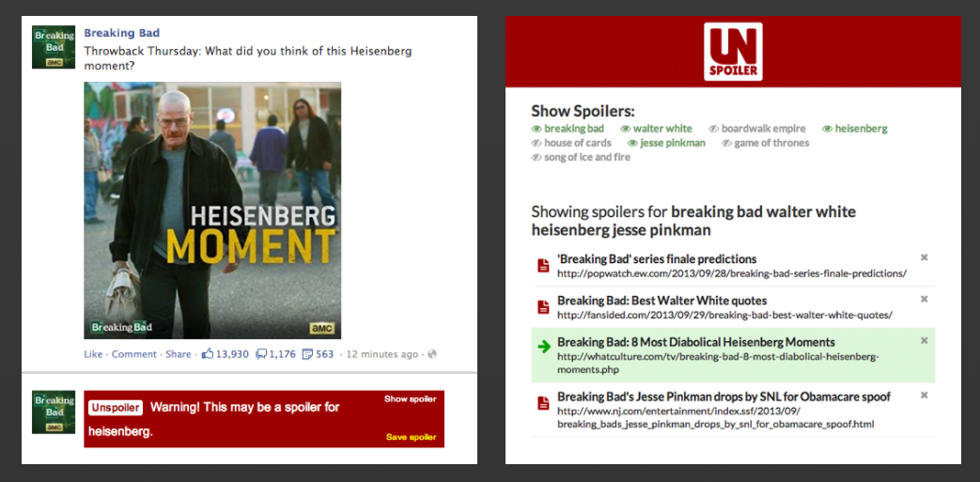Open 'Breaking Bad' series finale predictions article
The image size is (980, 482).
657,258
